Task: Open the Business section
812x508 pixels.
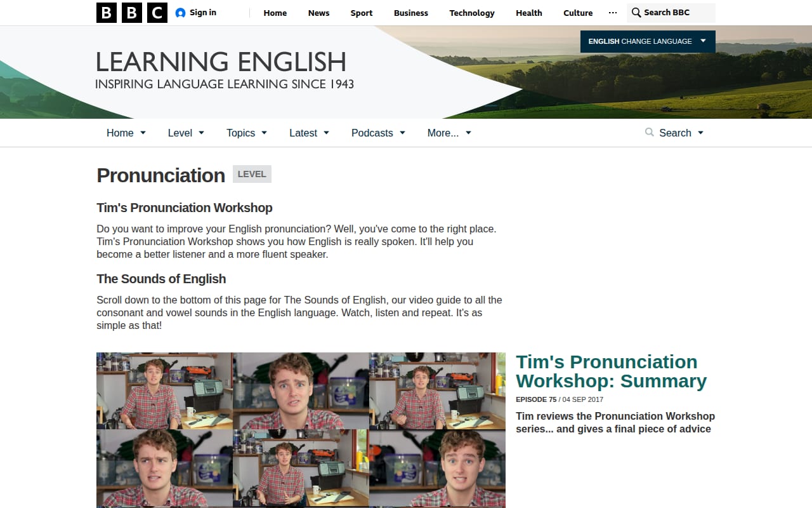Action: [x=411, y=13]
